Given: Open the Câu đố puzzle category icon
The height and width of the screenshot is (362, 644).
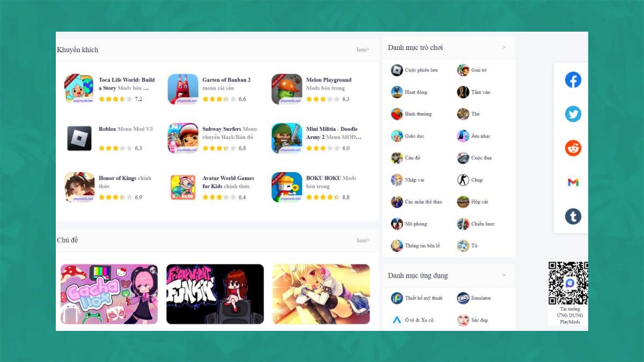Looking at the screenshot, I should pyautogui.click(x=397, y=158).
